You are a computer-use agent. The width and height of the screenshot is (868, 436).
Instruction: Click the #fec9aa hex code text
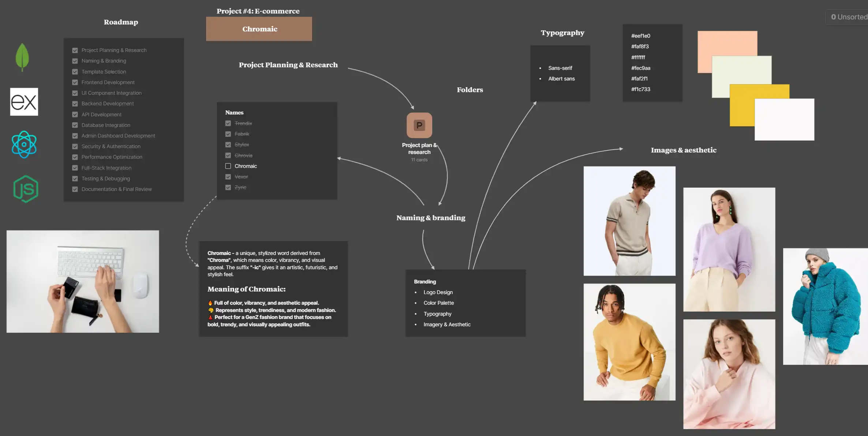(x=641, y=68)
